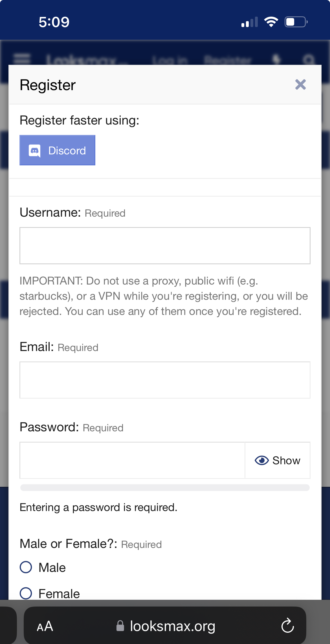Focus the Username input field
Screen dimensions: 330x644
tap(165, 246)
